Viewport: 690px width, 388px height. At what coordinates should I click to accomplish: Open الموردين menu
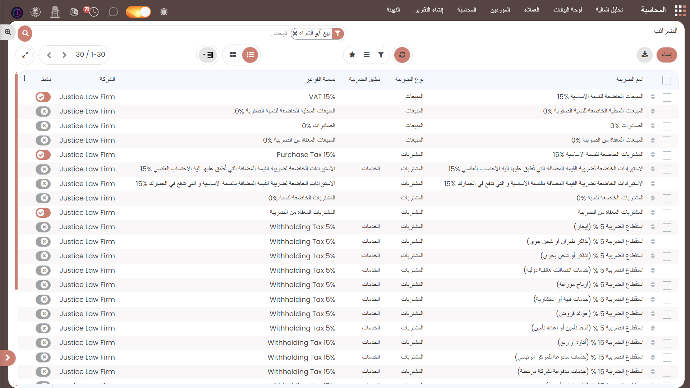coord(500,10)
